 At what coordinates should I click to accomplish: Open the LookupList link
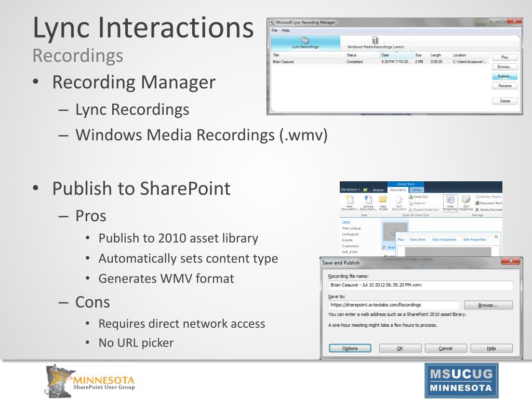point(350,234)
